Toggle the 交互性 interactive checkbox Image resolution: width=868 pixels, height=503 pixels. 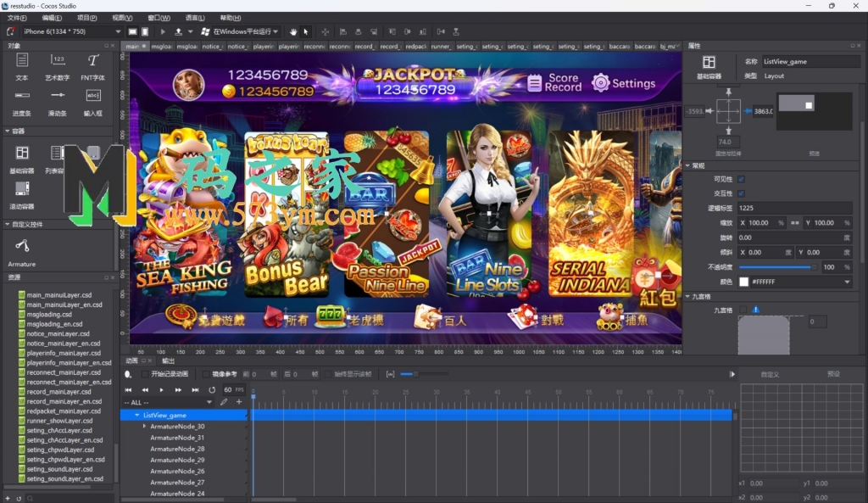[741, 193]
